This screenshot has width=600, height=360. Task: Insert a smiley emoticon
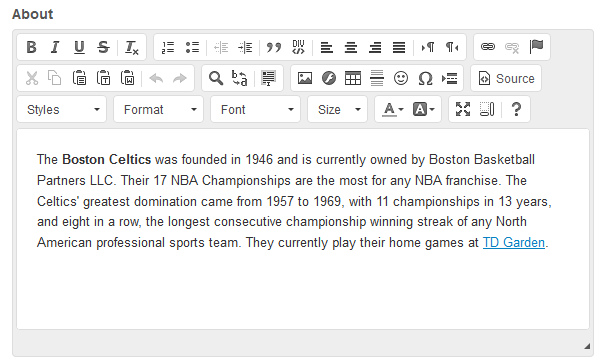point(401,78)
